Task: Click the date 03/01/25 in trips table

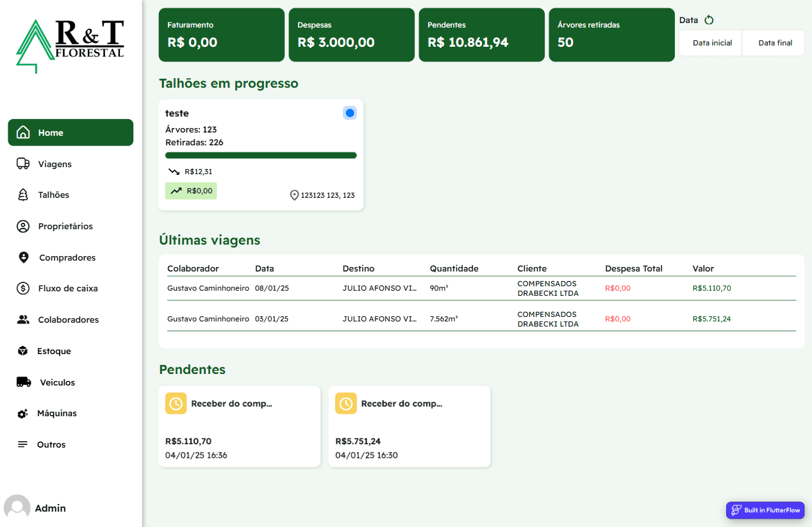Action: tap(272, 319)
